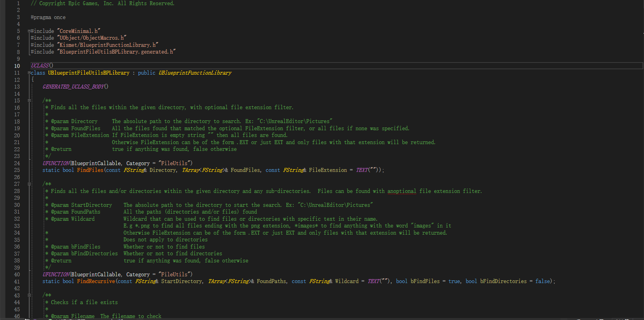Click the '#pragma once' directive

click(48, 17)
